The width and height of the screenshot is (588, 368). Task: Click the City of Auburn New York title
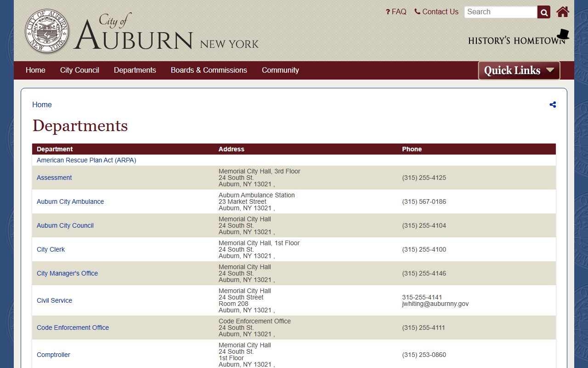pyautogui.click(x=166, y=31)
